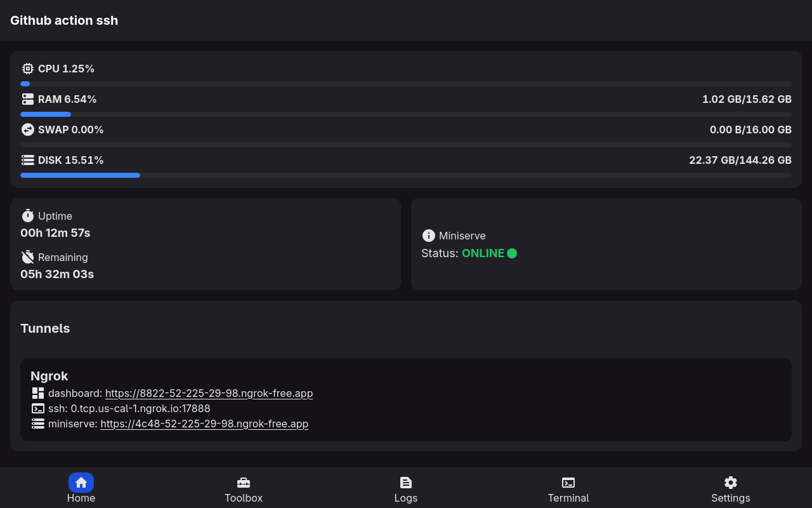Click the Miniserve info icon
Screen dimensions: 812x508
tap(428, 235)
